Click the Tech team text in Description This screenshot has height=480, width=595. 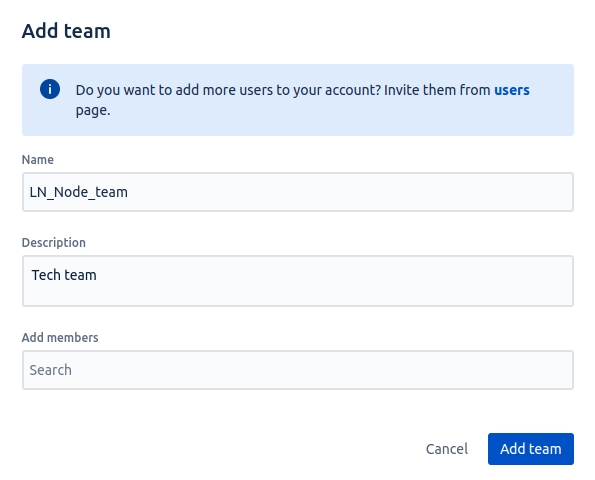[x=64, y=275]
